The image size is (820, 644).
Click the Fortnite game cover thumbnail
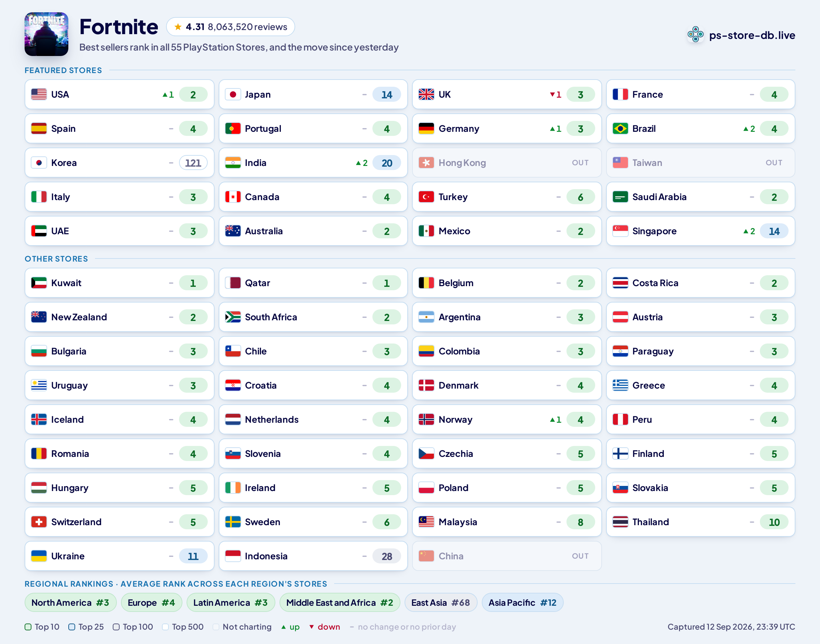tap(46, 34)
